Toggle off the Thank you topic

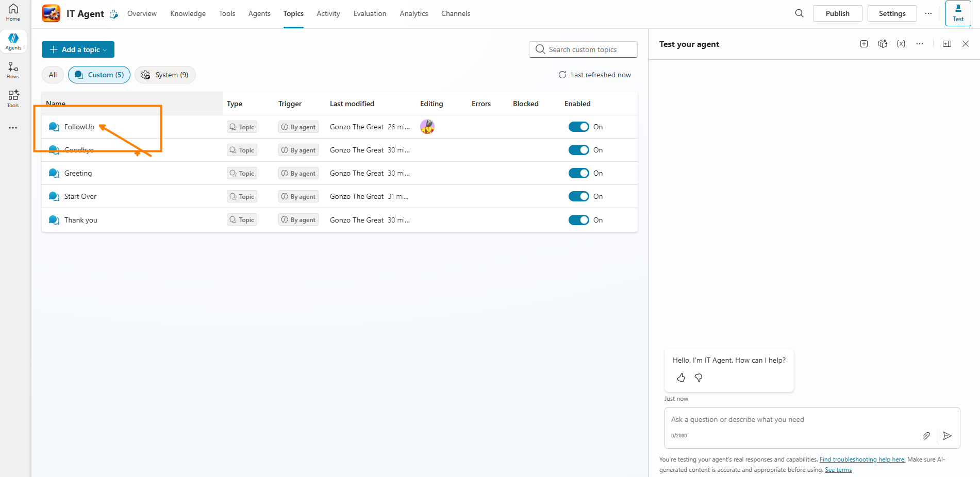tap(578, 220)
